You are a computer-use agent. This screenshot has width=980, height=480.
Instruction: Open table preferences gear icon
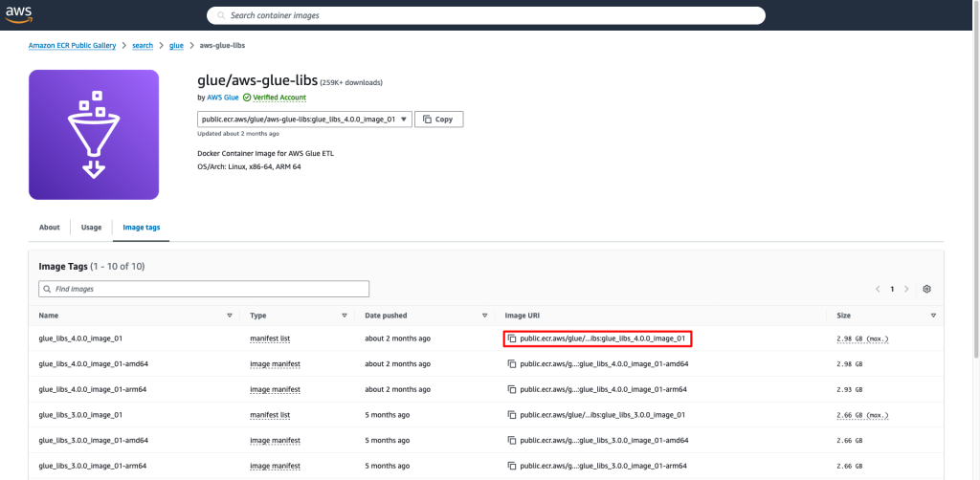pos(926,289)
